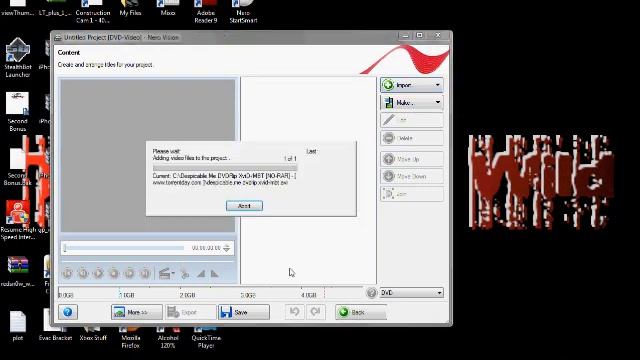Image resolution: width=640 pixels, height=360 pixels.
Task: Click the Stop playback button
Action: [x=114, y=273]
